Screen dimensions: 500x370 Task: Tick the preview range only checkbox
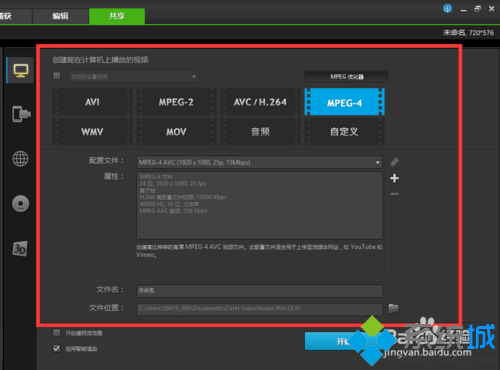(x=57, y=333)
